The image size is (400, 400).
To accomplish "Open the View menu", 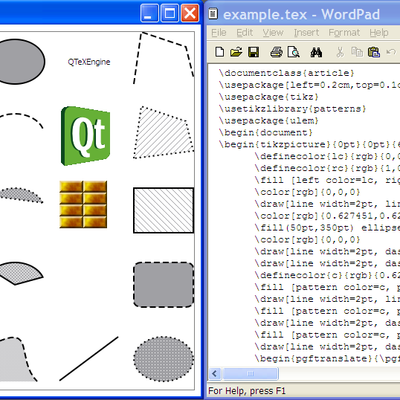I will [x=273, y=33].
